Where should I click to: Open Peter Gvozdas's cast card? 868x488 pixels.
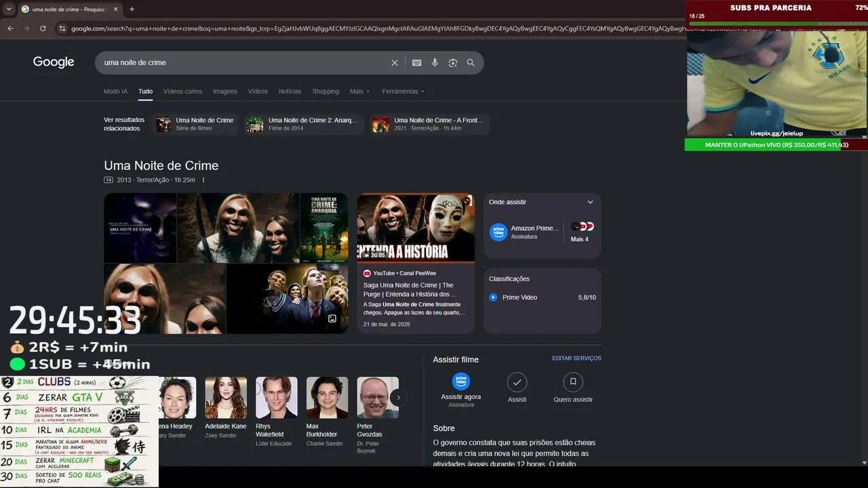(x=378, y=416)
